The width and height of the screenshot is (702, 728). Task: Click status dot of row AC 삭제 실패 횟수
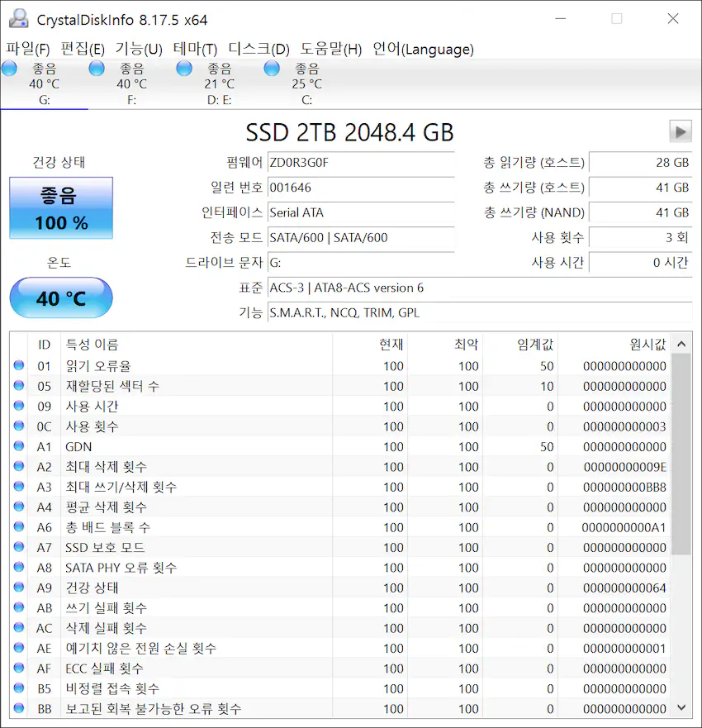click(x=19, y=627)
